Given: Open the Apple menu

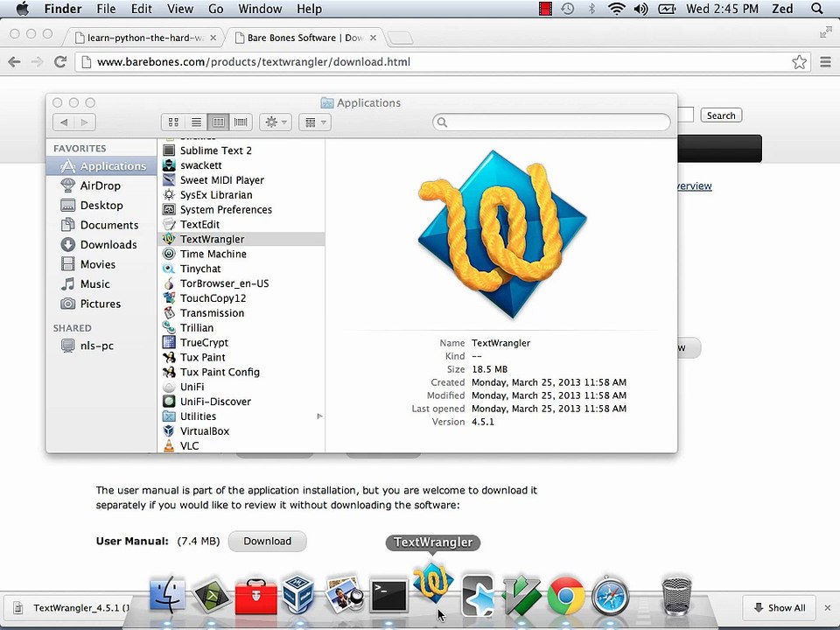Looking at the screenshot, I should 21,9.
